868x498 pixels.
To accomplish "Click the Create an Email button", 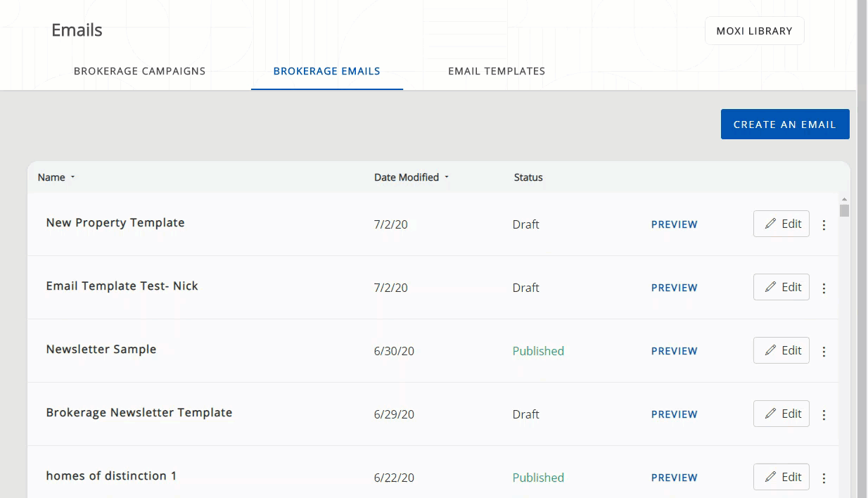I will (x=784, y=124).
